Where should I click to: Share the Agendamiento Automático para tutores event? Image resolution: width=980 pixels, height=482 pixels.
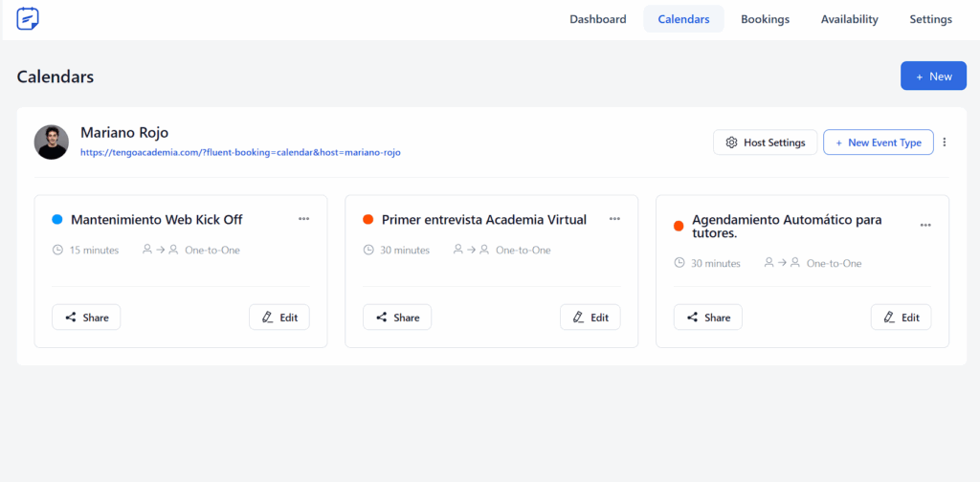tap(707, 318)
